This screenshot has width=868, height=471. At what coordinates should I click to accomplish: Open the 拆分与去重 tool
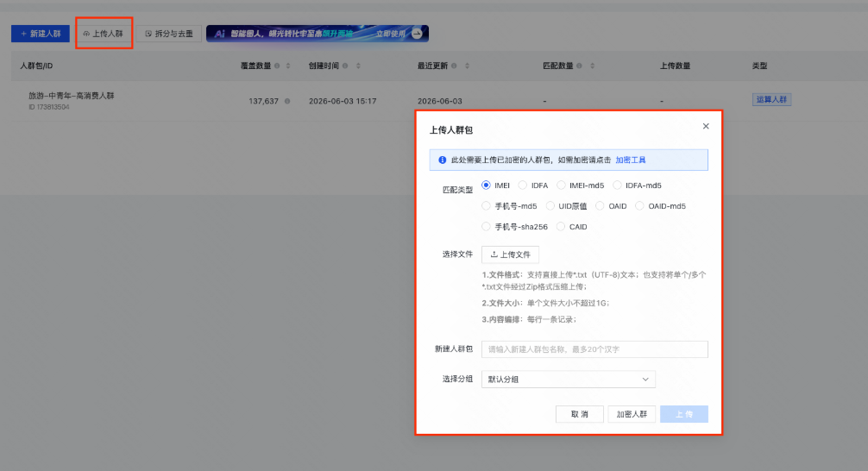pos(169,34)
